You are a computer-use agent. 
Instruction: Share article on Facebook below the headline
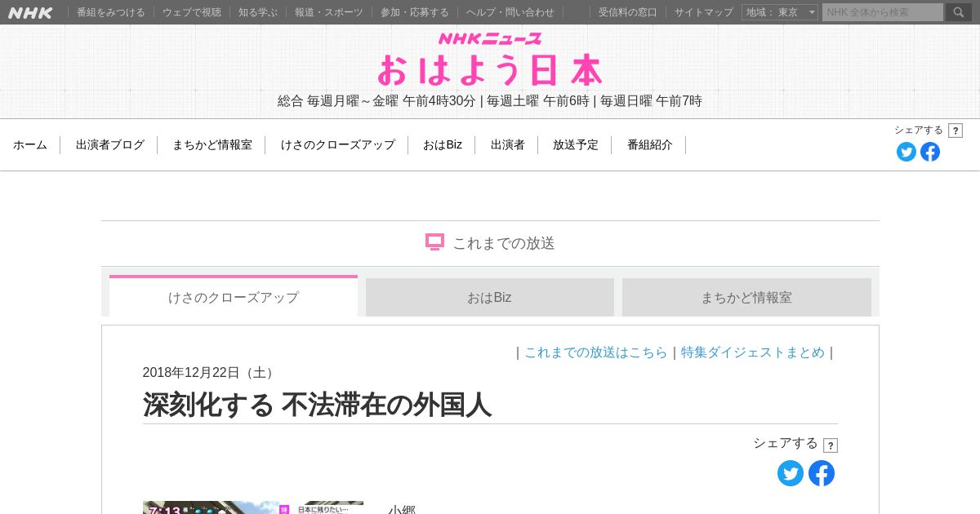(x=822, y=473)
